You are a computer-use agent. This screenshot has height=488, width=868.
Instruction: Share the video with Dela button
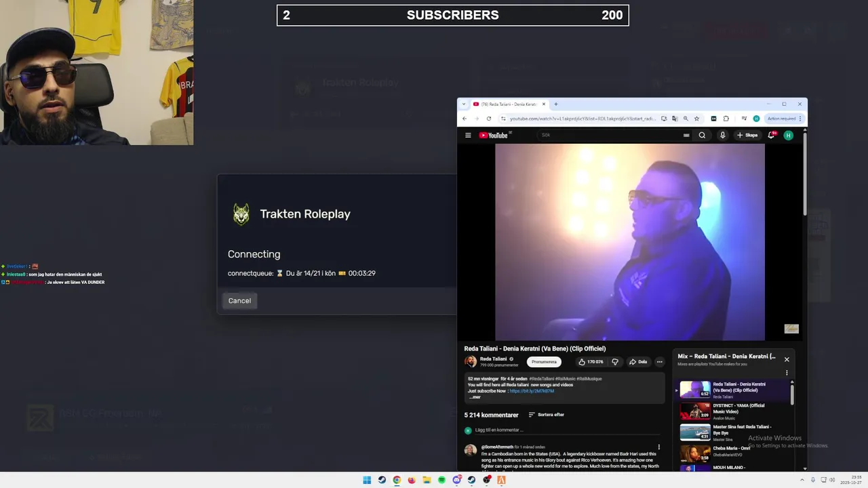tap(638, 362)
